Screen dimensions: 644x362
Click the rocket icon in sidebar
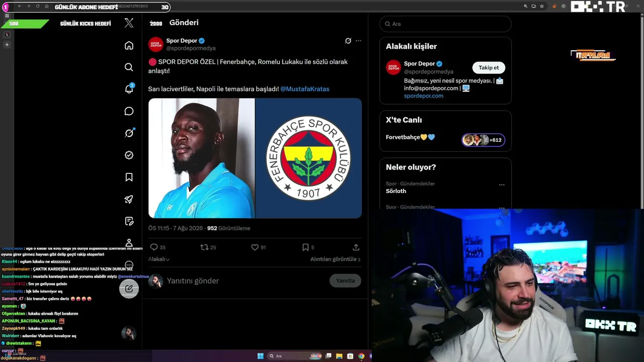coord(129,199)
